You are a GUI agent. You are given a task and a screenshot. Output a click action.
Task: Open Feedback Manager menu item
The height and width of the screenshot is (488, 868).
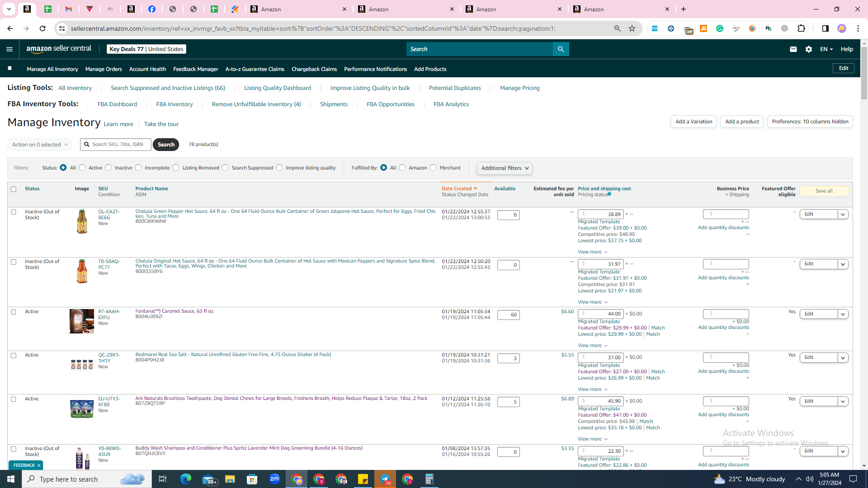[x=196, y=69]
